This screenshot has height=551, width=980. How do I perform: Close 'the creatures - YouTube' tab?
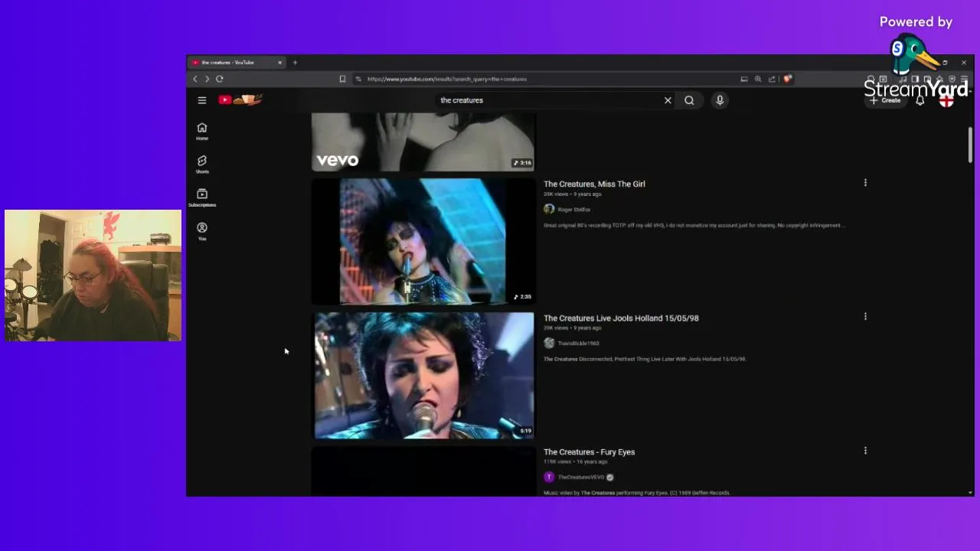279,63
